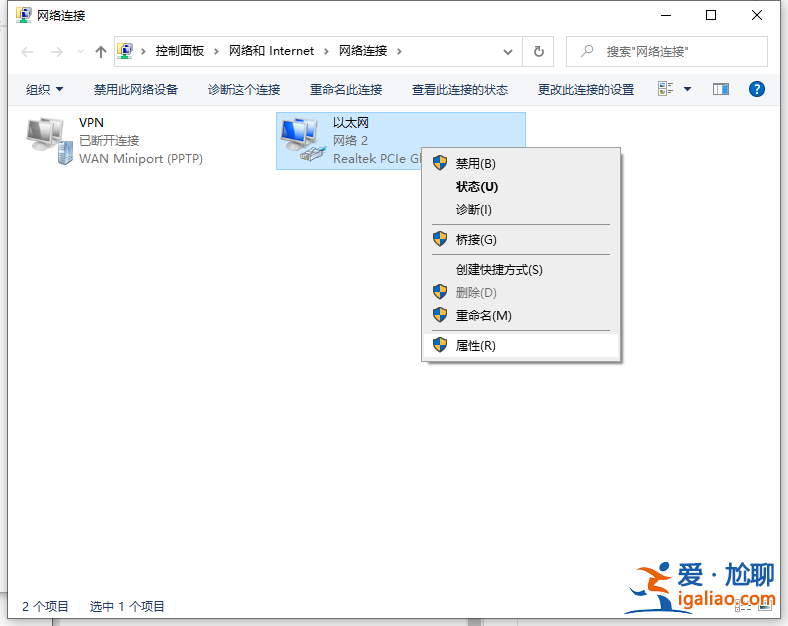Open the recent locations dropdown arrow
Screen dimensions: 788x626
pos(80,52)
